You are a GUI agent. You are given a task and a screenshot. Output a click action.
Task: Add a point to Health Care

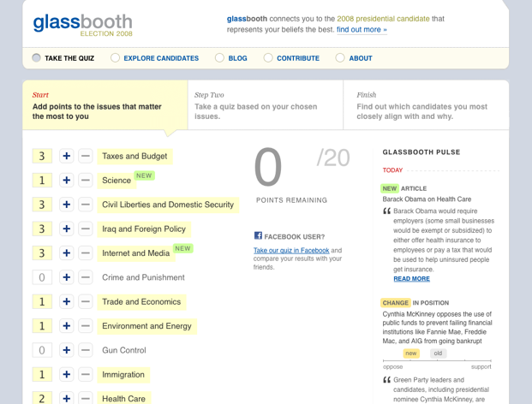tap(67, 398)
